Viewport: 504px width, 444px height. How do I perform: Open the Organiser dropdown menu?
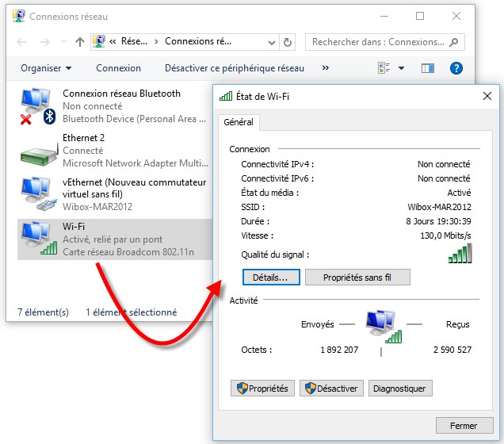click(45, 68)
